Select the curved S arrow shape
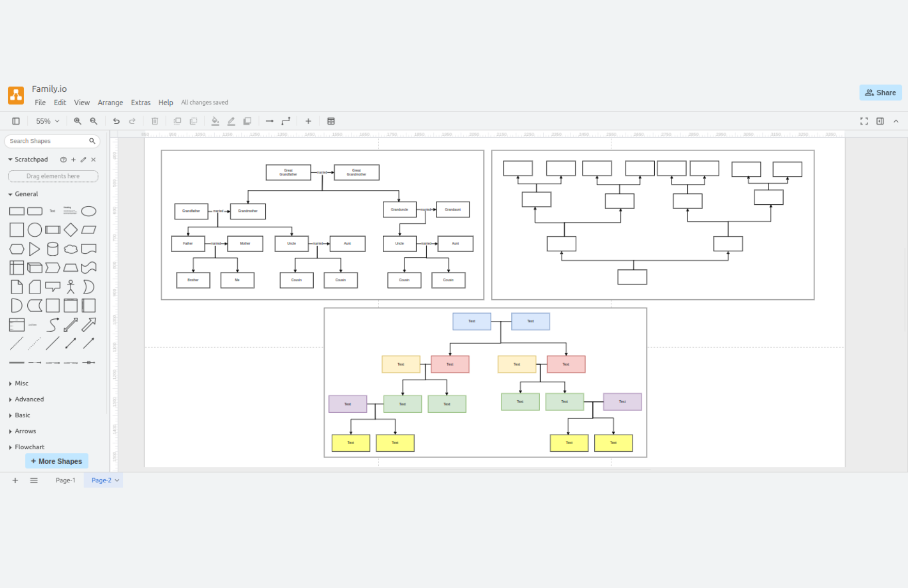Viewport: 908px width, 588px height. 53,324
